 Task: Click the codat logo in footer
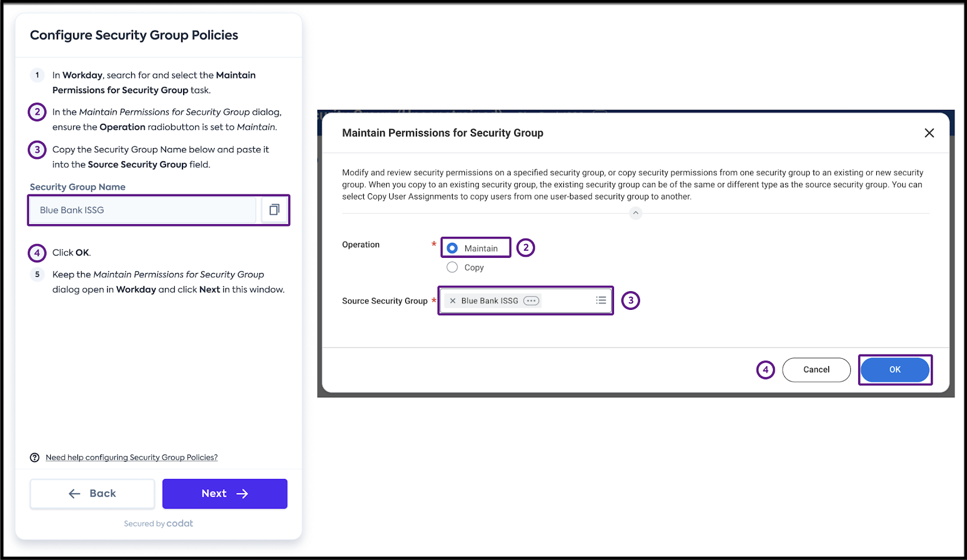pyautogui.click(x=179, y=523)
